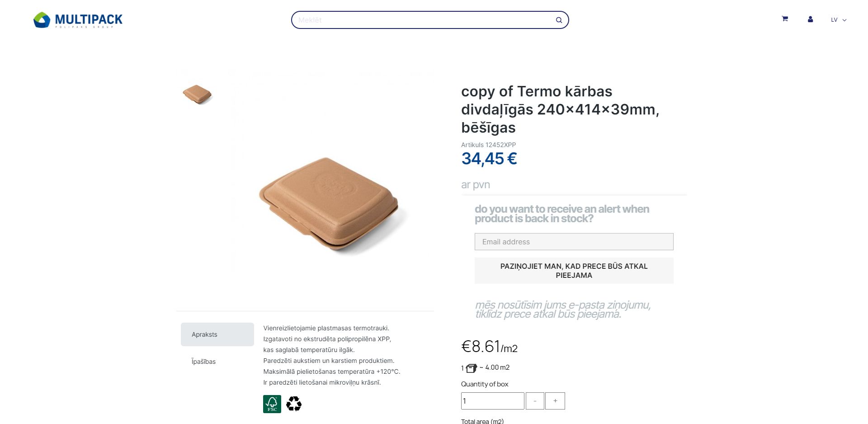Increase box quantity with plus button
The width and height of the screenshot is (868, 424).
point(555,401)
